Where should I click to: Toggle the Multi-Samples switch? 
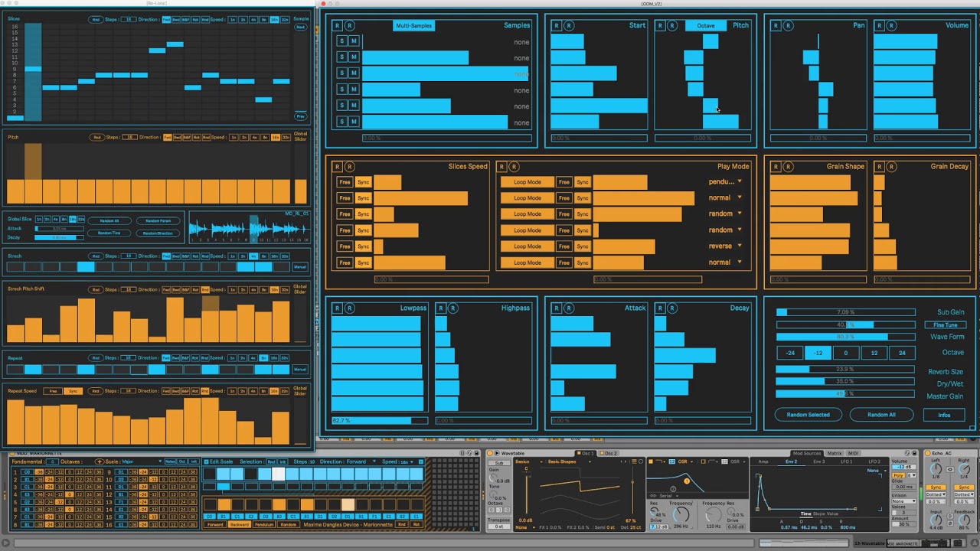pos(413,25)
